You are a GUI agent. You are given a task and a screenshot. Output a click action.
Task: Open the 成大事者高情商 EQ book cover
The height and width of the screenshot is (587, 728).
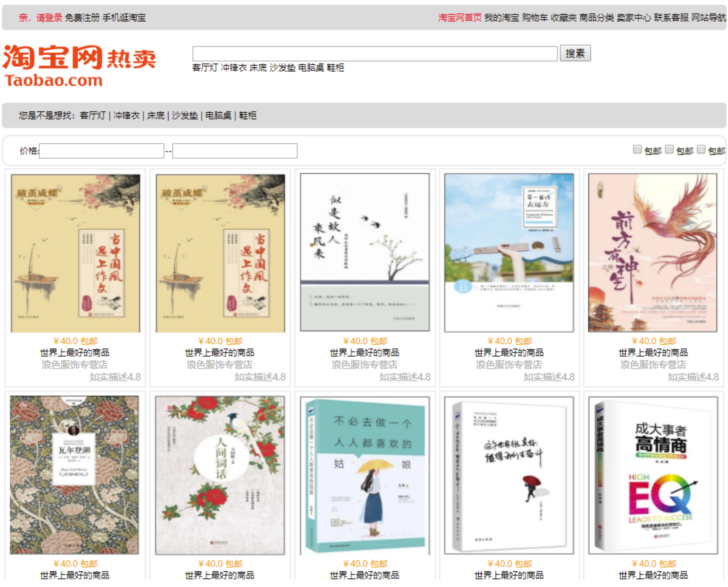pos(653,475)
